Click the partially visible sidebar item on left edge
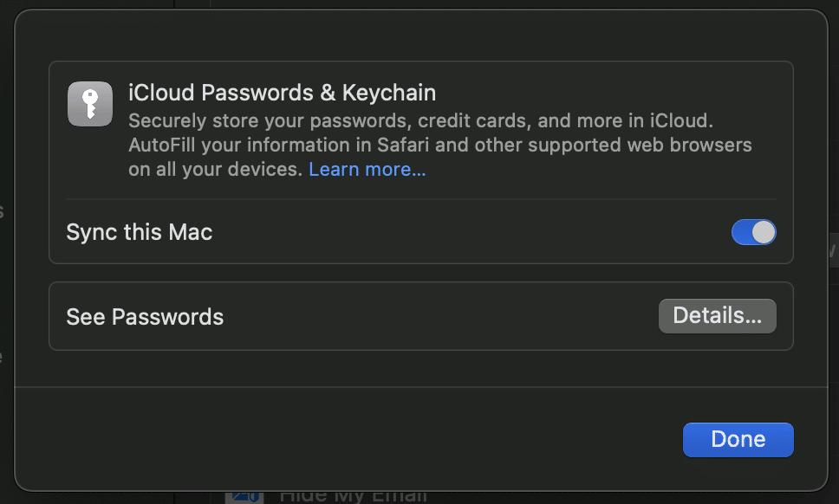The width and height of the screenshot is (839, 504). tap(3, 212)
